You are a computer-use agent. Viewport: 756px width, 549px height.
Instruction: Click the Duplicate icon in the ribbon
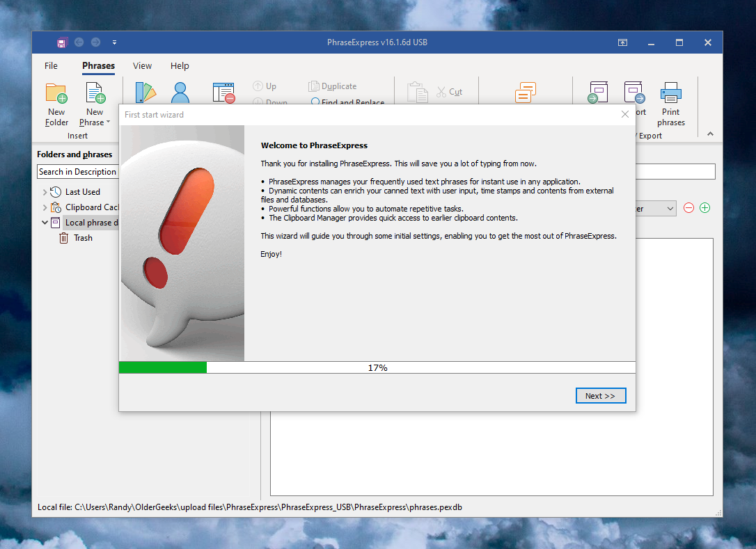click(314, 86)
